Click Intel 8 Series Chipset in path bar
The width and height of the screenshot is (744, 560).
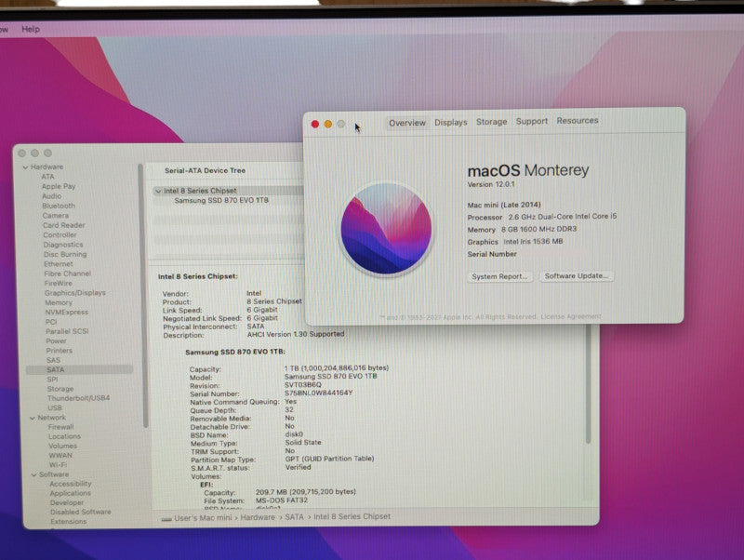tap(352, 516)
